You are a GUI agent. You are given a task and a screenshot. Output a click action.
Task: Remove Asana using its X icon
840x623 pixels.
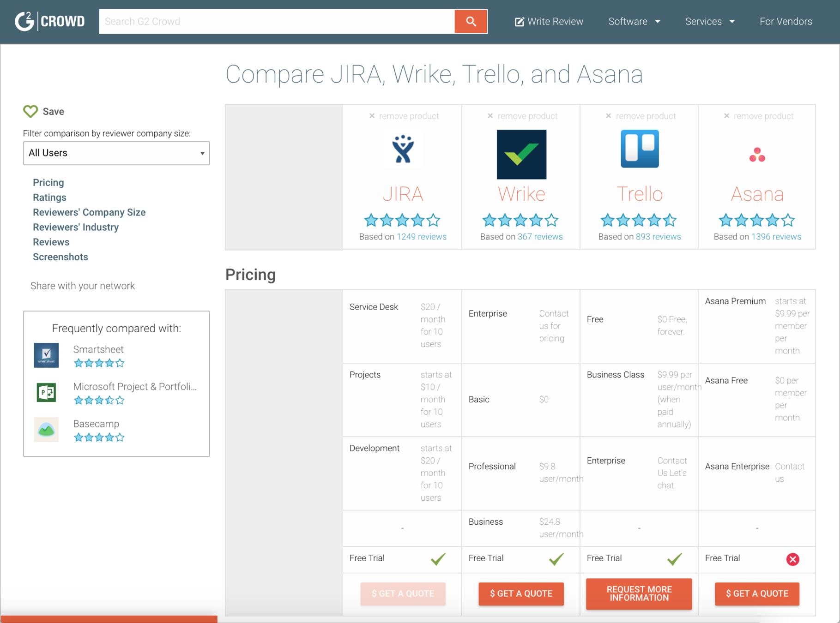[726, 116]
